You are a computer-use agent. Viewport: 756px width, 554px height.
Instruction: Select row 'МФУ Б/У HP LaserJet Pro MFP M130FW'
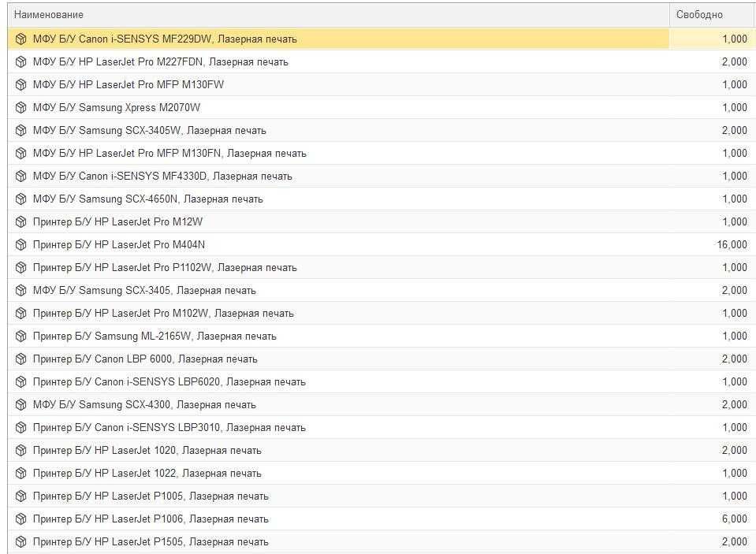point(382,85)
